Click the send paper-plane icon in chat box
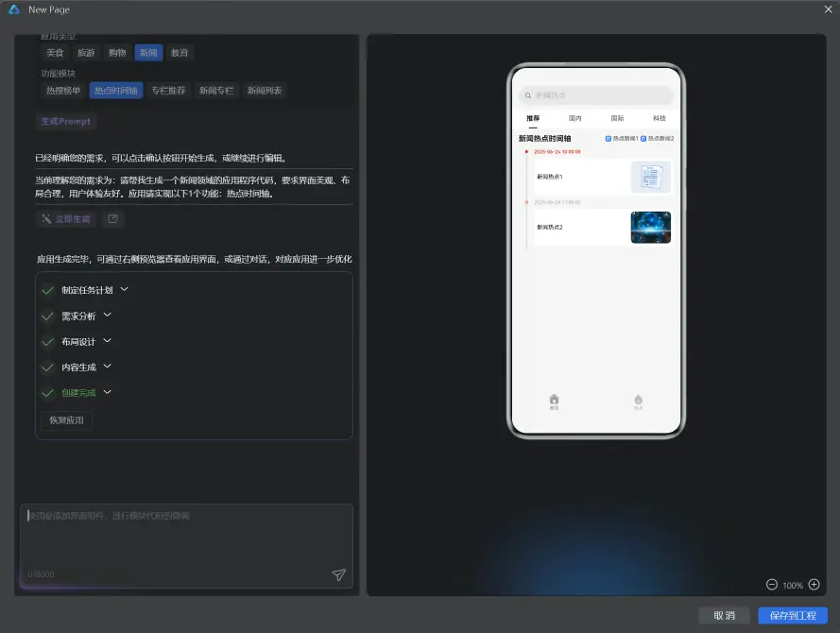 (x=338, y=574)
